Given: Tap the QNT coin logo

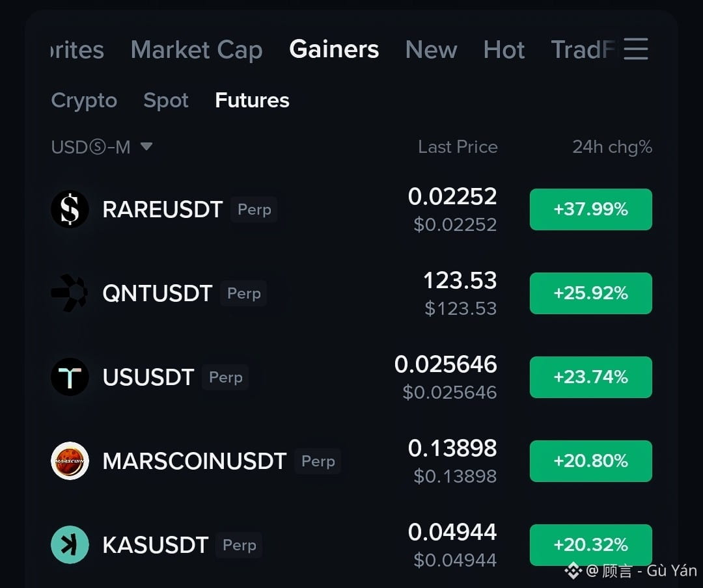Looking at the screenshot, I should 70,293.
